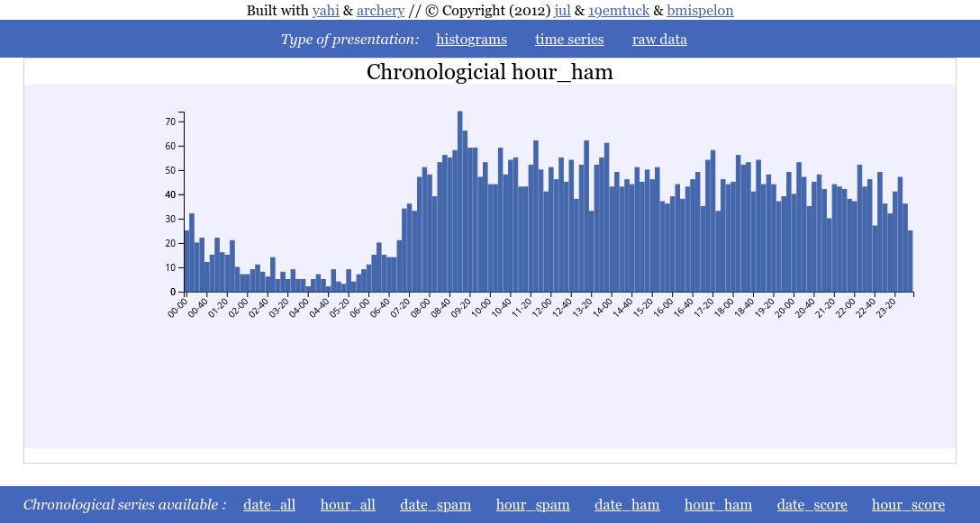This screenshot has width=980, height=523.
Task: Show the hour_spam series
Action: 533,505
